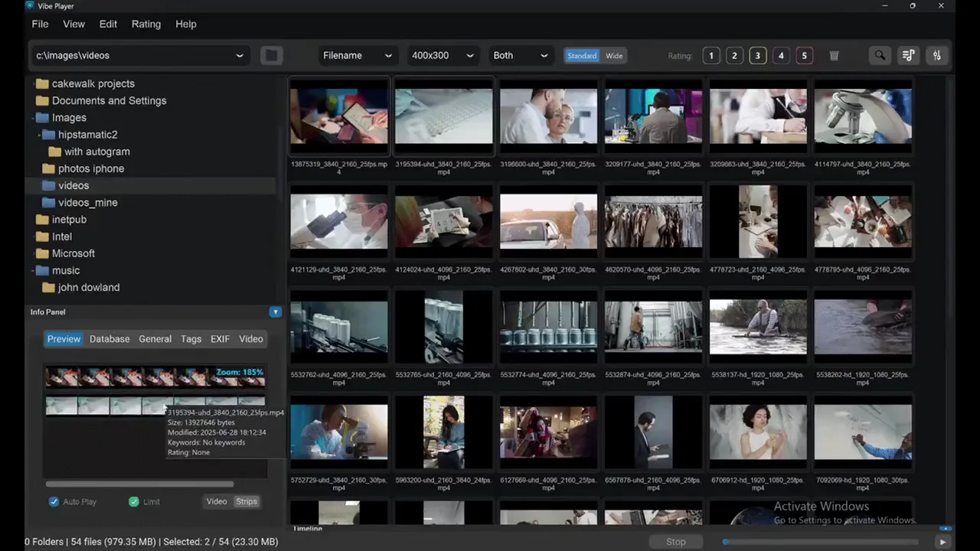Click the john dowland folder icon

coord(48,288)
